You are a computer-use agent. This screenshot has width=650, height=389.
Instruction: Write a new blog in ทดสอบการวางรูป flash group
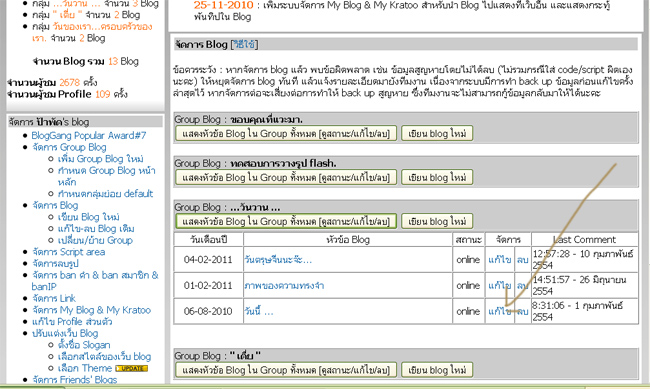(437, 177)
